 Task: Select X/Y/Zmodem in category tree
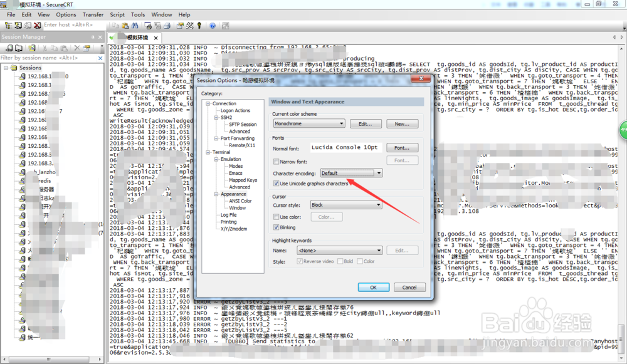(234, 229)
